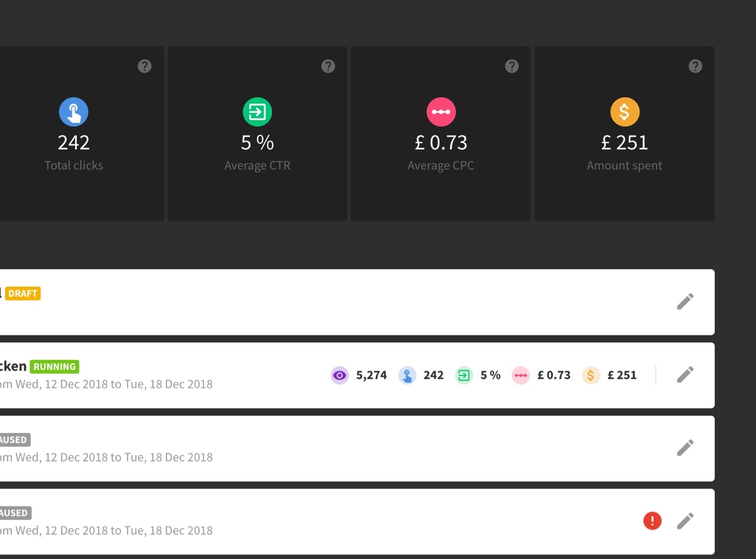Viewport: 756px width, 559px height.
Task: Click the RUNNING status badge
Action: coord(55,367)
